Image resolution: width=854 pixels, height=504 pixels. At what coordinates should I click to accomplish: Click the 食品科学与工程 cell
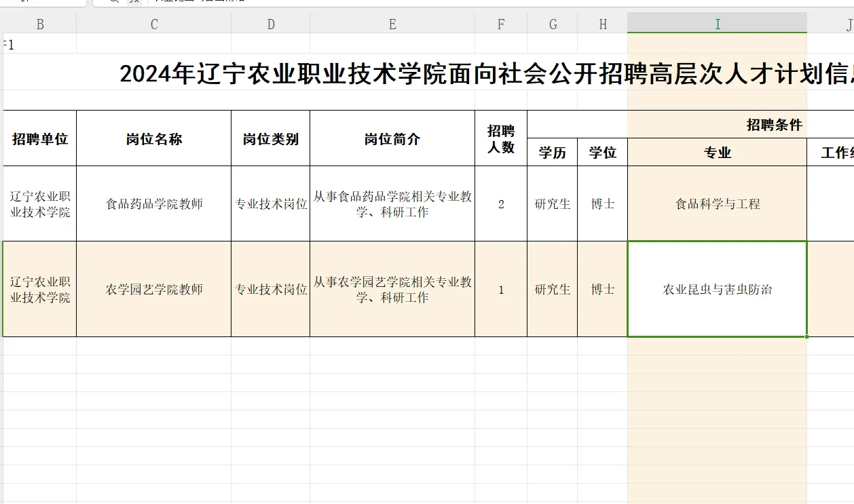pyautogui.click(x=718, y=203)
